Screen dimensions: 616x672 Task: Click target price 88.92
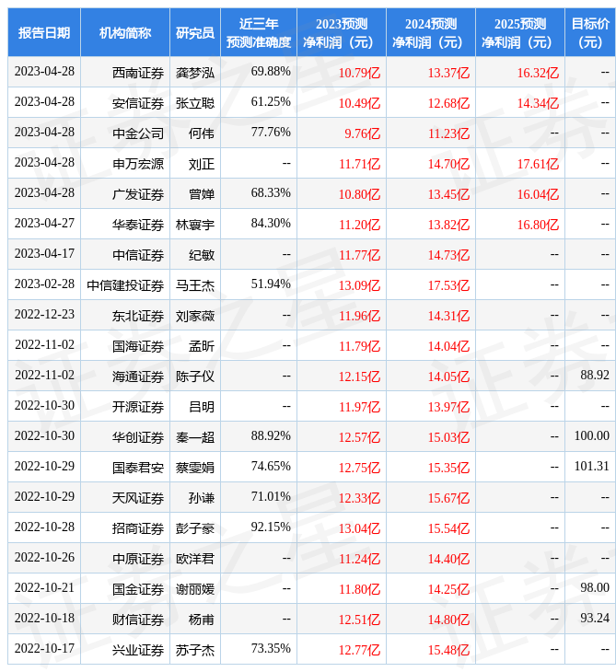click(595, 375)
